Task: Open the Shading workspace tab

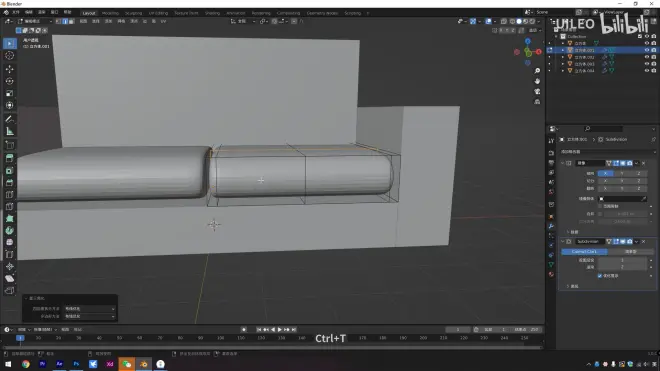Action: click(213, 13)
